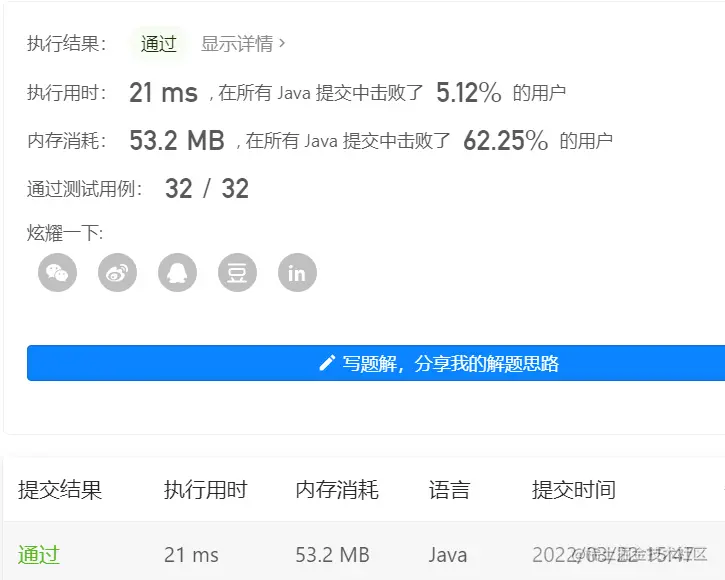Click the large 21 ms runtime value
This screenshot has height=580, width=725.
click(x=164, y=93)
